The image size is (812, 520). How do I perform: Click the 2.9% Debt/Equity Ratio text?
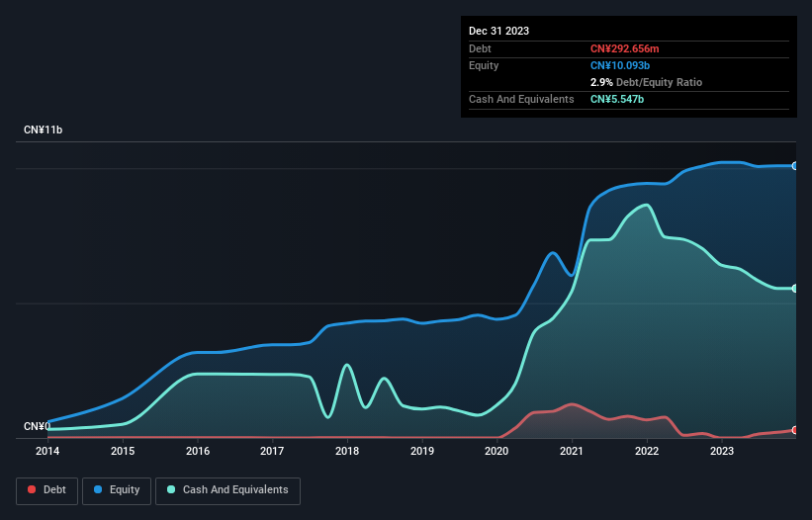(646, 82)
